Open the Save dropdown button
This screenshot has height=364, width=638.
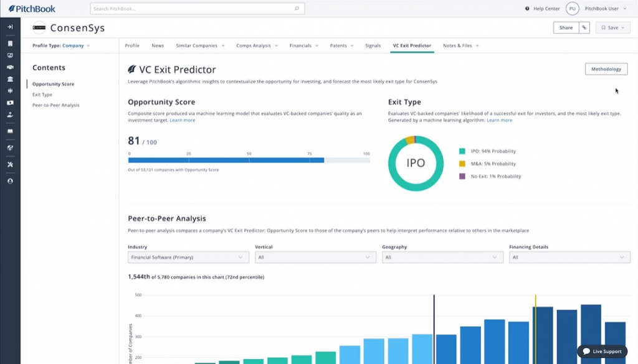pyautogui.click(x=613, y=27)
